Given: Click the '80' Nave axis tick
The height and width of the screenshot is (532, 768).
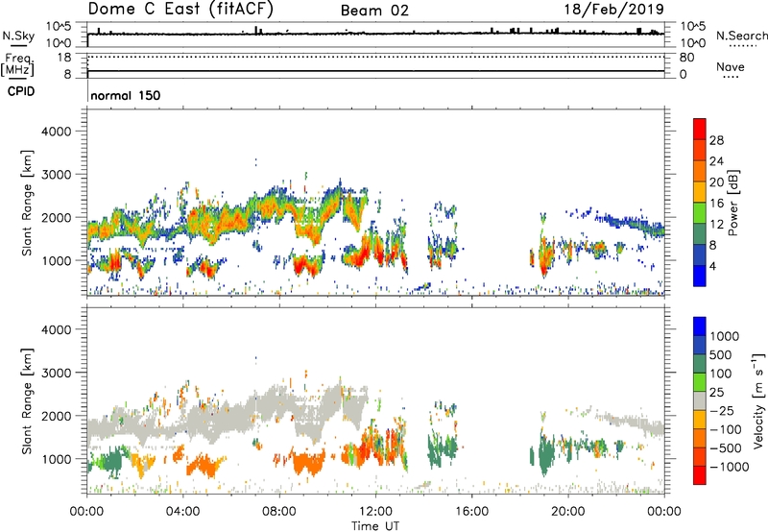Looking at the screenshot, I should (x=686, y=58).
